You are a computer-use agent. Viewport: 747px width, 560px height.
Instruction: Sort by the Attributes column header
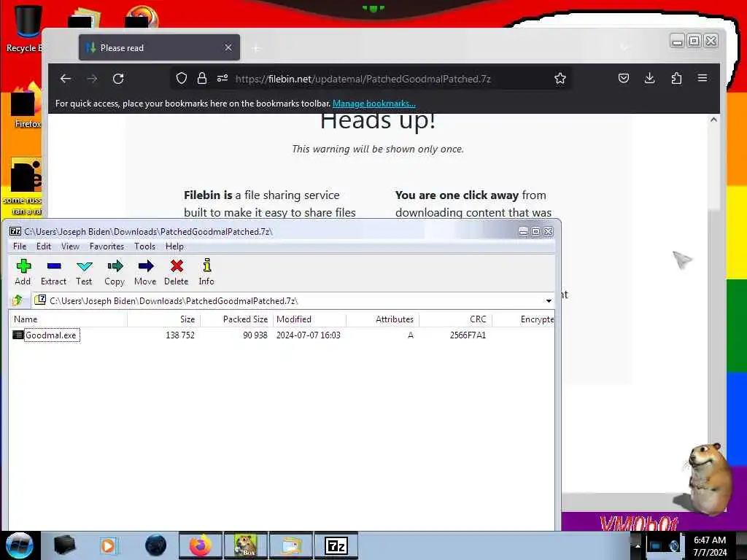382,319
